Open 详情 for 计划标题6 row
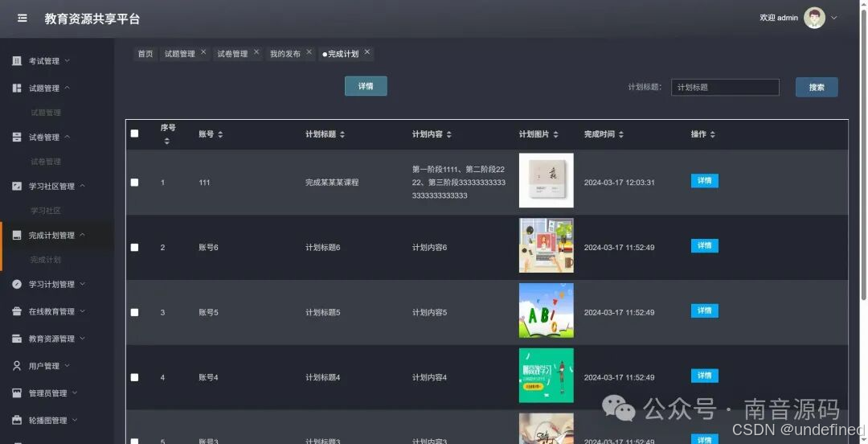Screen dimensions: 868x444 click(705, 245)
